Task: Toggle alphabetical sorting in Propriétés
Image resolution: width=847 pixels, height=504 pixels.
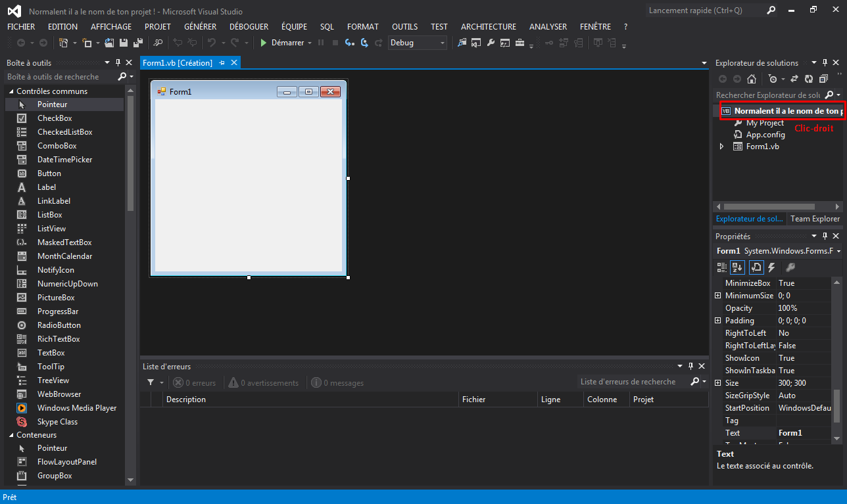Action: [x=738, y=267]
